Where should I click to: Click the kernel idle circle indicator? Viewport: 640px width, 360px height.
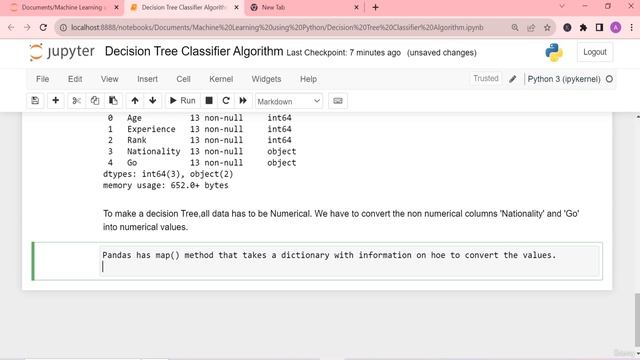click(x=609, y=79)
